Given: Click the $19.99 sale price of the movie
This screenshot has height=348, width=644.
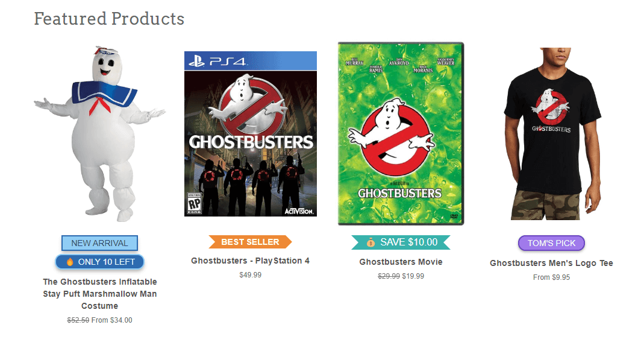Looking at the screenshot, I should [413, 276].
